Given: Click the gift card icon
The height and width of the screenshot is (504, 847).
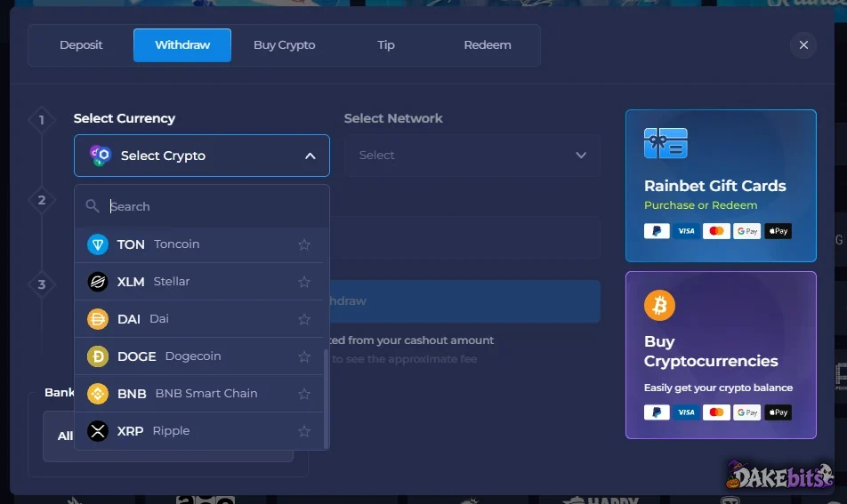Looking at the screenshot, I should point(665,143).
